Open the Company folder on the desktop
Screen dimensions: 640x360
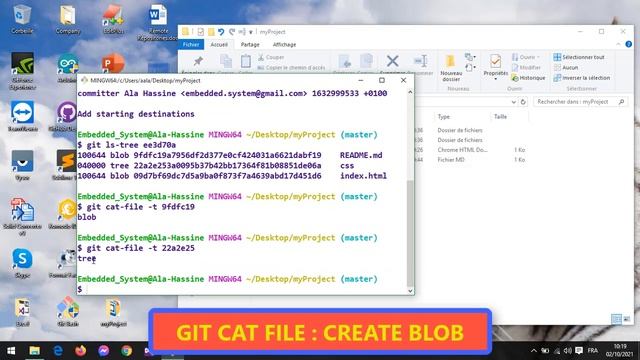[68, 19]
